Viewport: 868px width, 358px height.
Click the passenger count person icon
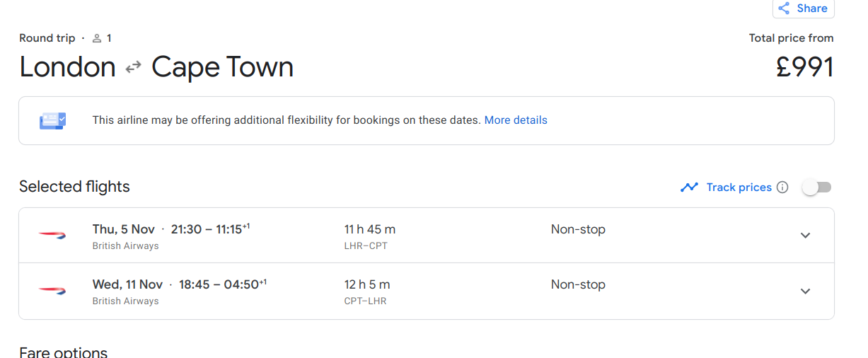tap(97, 38)
